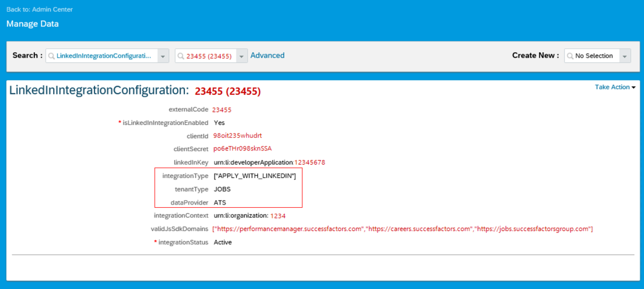Click the clientId field label

click(197, 136)
